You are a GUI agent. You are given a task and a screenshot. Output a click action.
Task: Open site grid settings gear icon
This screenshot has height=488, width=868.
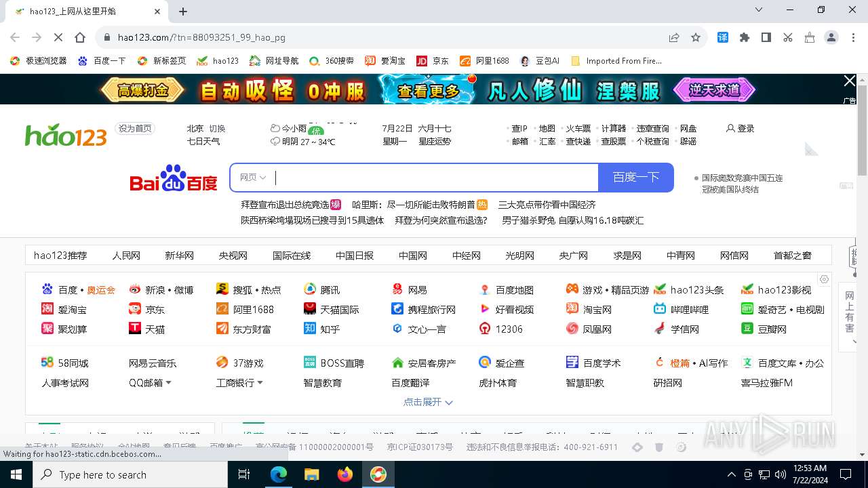(824, 279)
